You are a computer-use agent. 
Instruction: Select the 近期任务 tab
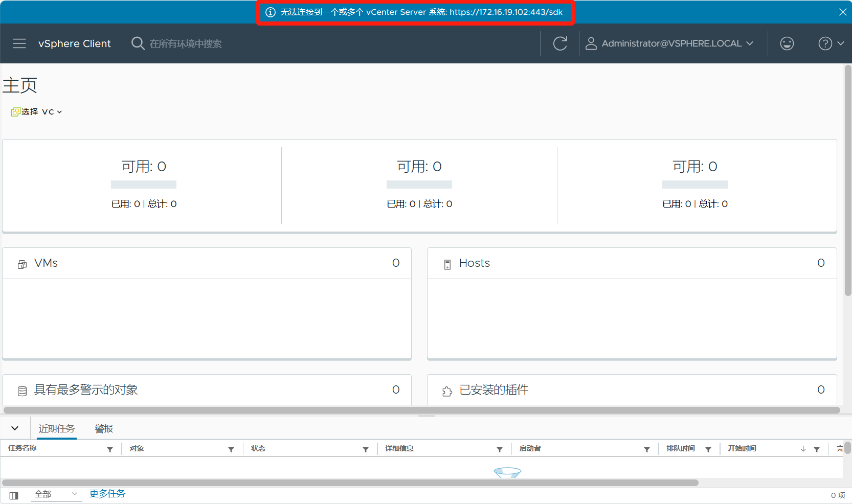click(x=57, y=428)
